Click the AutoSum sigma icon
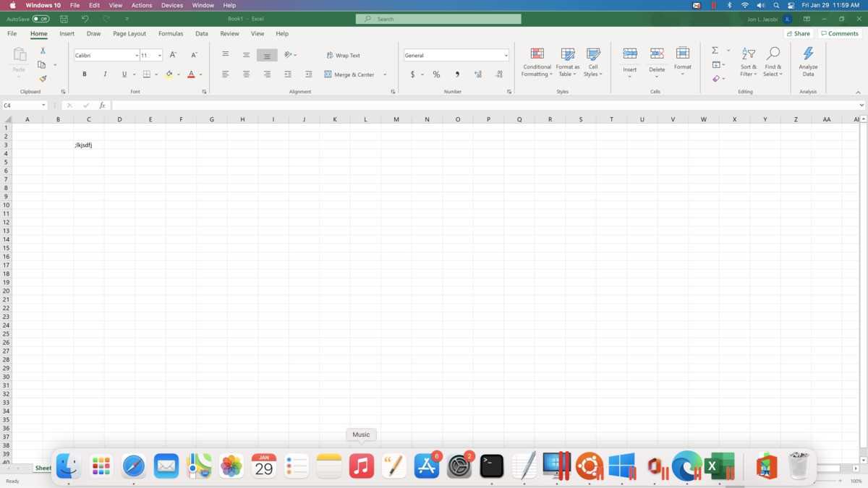Image resolution: width=868 pixels, height=488 pixels. point(715,51)
